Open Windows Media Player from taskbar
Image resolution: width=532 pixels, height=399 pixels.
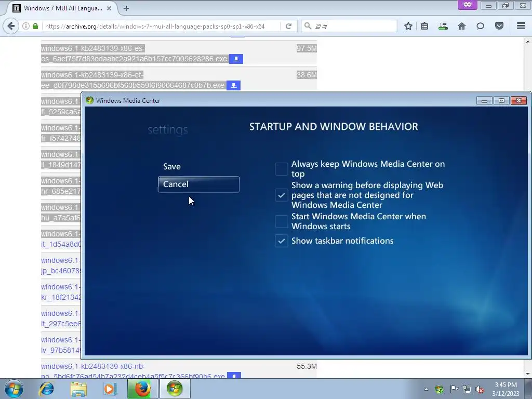pyautogui.click(x=110, y=389)
